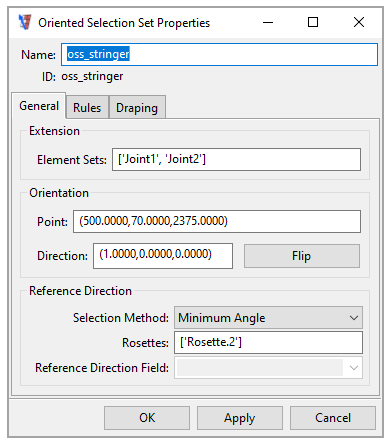Close the Oriented Selection Set dialog

[x=359, y=22]
